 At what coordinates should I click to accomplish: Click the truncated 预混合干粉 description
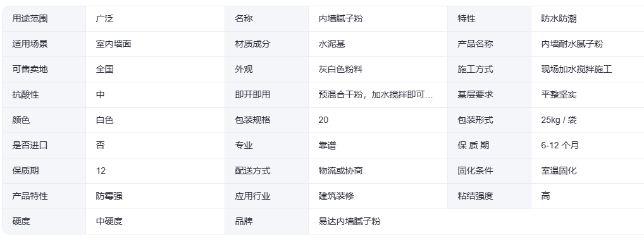tap(376, 94)
